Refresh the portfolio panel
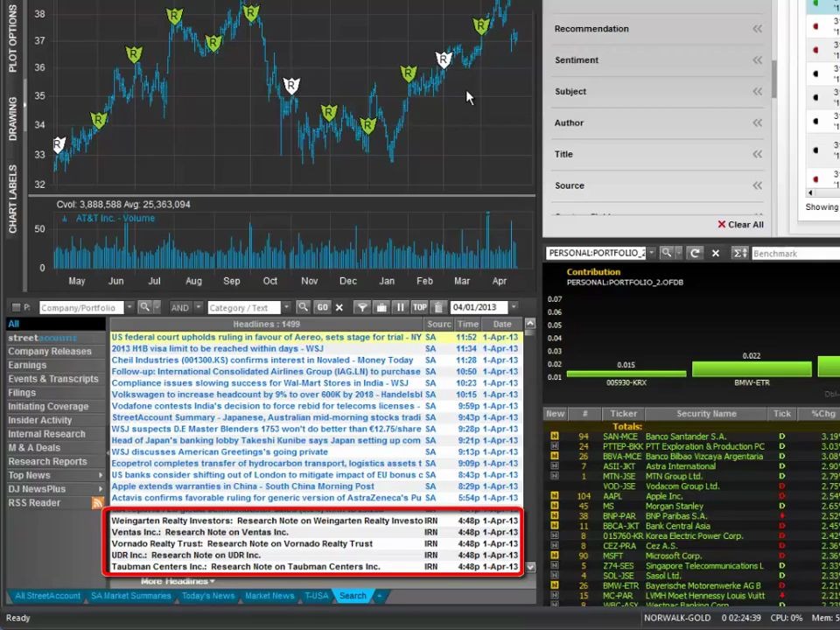Image resolution: width=840 pixels, height=630 pixels. pyautogui.click(x=695, y=253)
